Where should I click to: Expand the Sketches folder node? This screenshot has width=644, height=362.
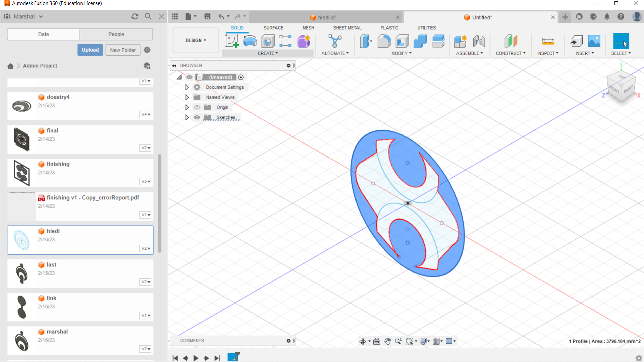[186, 117]
